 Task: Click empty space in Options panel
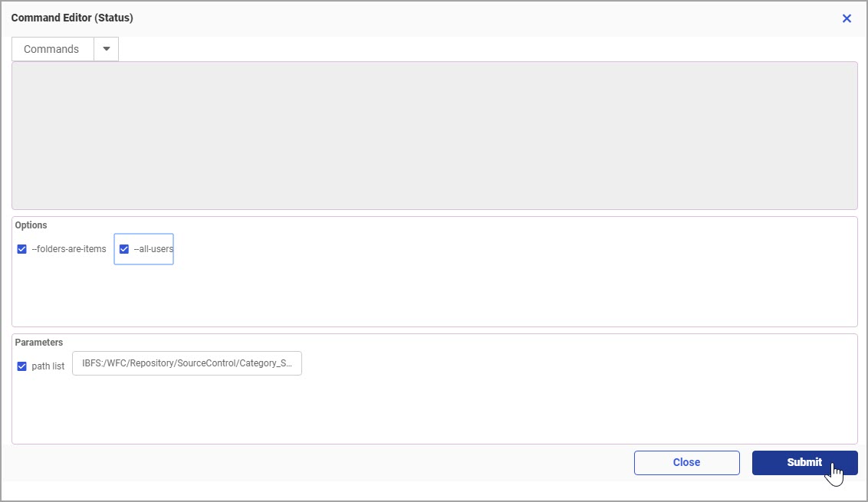(460, 291)
